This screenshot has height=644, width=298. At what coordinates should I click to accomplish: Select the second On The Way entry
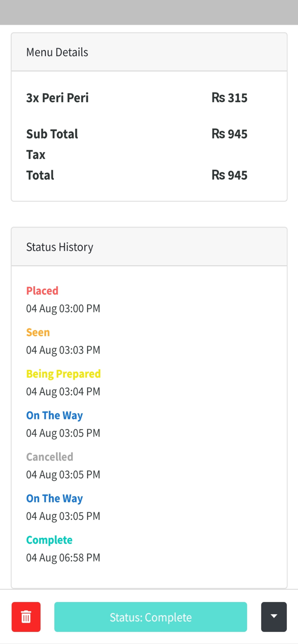point(54,498)
